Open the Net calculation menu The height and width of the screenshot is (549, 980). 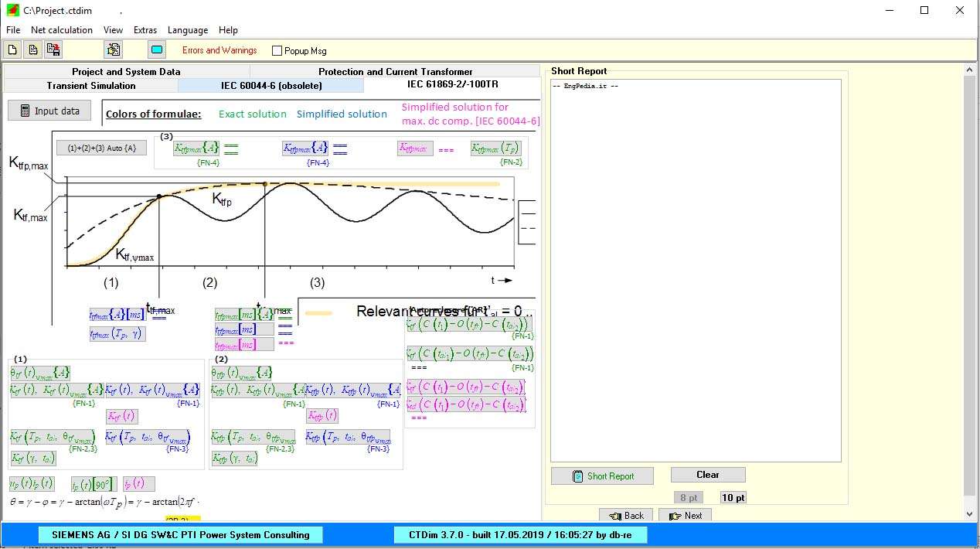click(x=62, y=30)
